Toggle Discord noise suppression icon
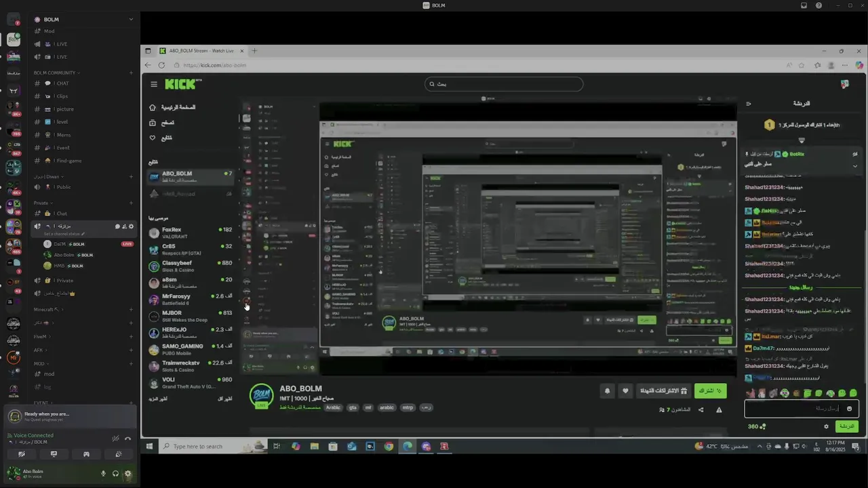868x488 pixels. 116,439
